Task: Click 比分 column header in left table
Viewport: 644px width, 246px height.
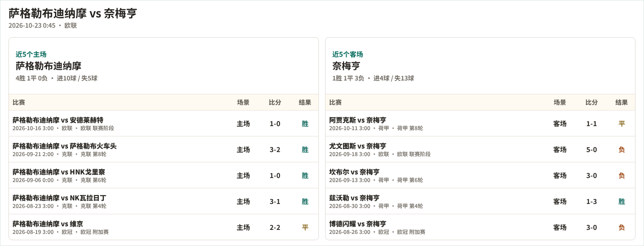Action: pyautogui.click(x=275, y=102)
